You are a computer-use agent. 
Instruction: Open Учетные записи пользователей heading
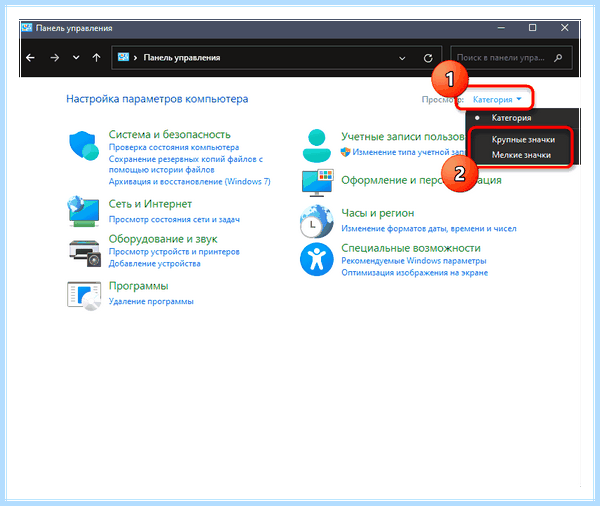tap(403, 137)
